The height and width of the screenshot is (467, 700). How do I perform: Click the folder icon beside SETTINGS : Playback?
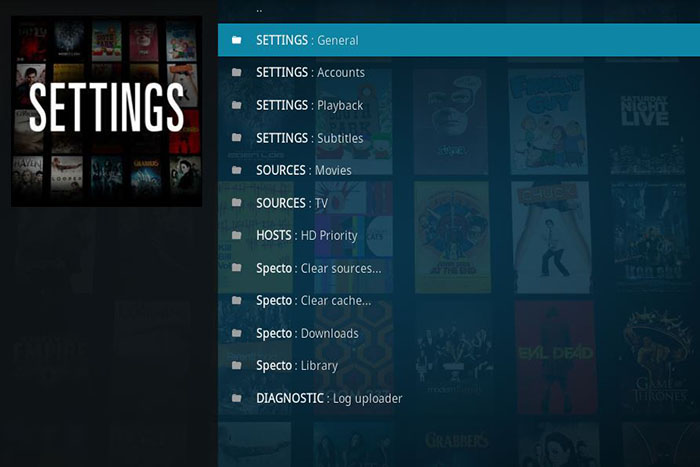(237, 105)
